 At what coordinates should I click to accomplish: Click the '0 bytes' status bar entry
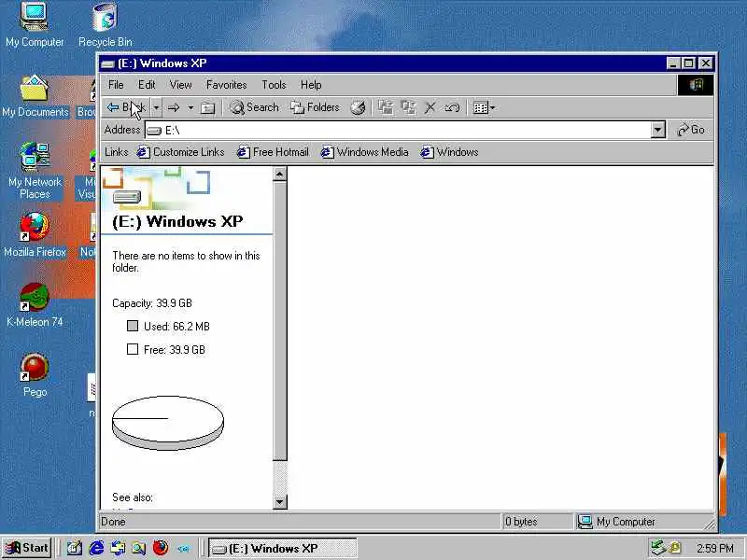[521, 522]
